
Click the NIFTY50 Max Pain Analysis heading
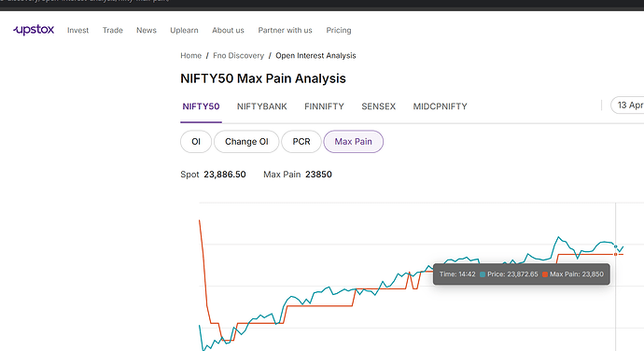263,78
